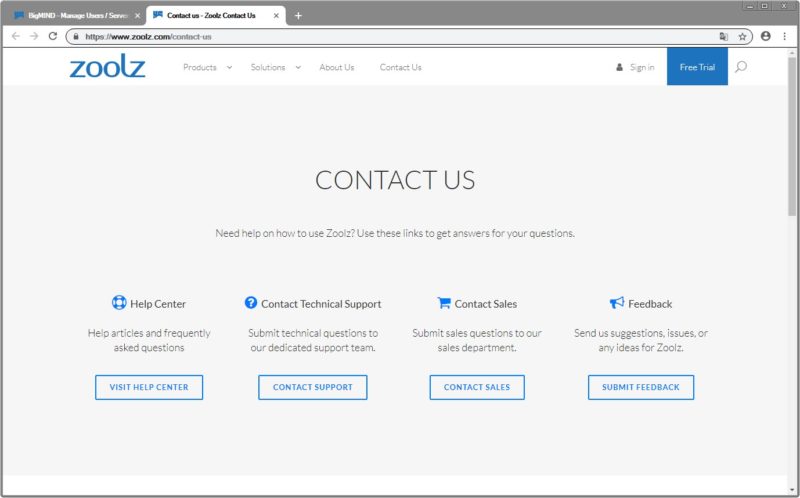Close the BigMIND Manage Users tab
Viewport: 800px width, 498px height.
pyautogui.click(x=137, y=16)
